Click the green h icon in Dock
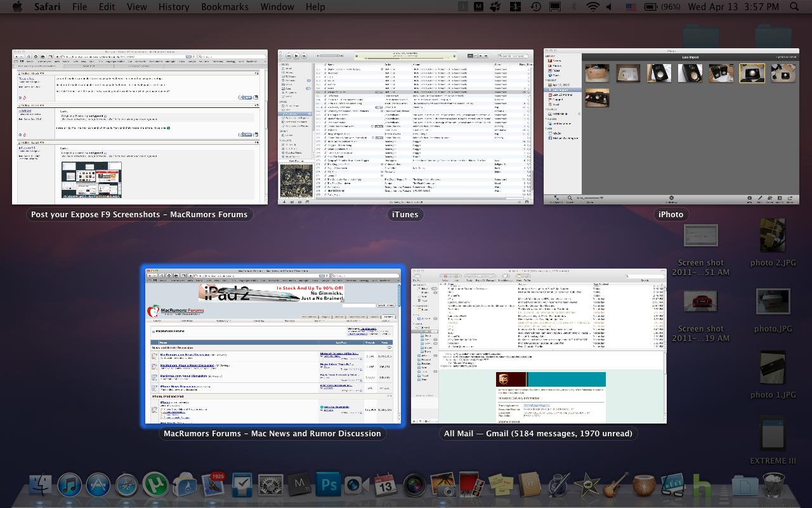The height and width of the screenshot is (508, 812). [x=702, y=485]
